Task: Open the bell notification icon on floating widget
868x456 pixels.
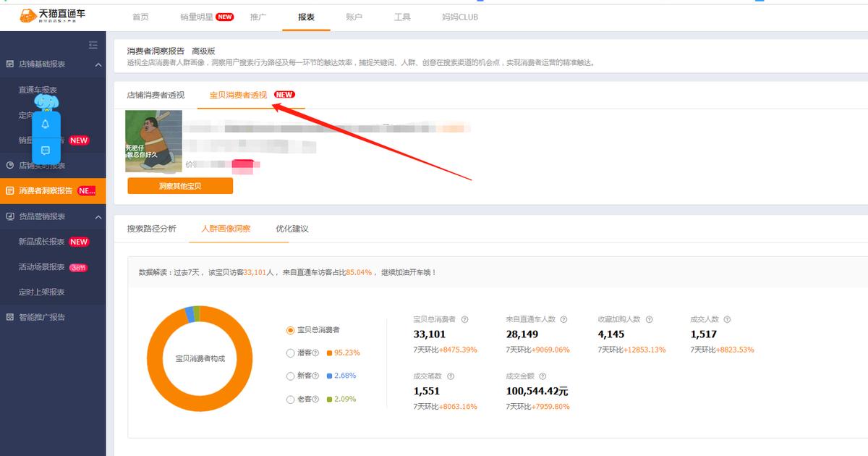Action: 46,124
